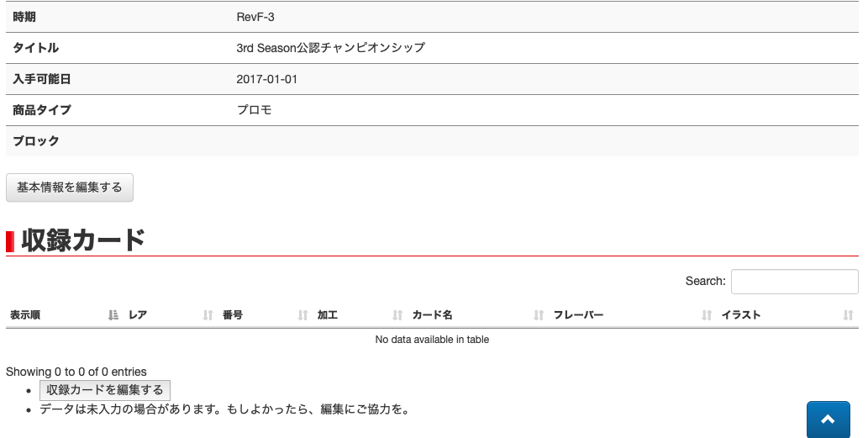Click the カード名 column header text
The image size is (868, 438).
click(x=433, y=315)
